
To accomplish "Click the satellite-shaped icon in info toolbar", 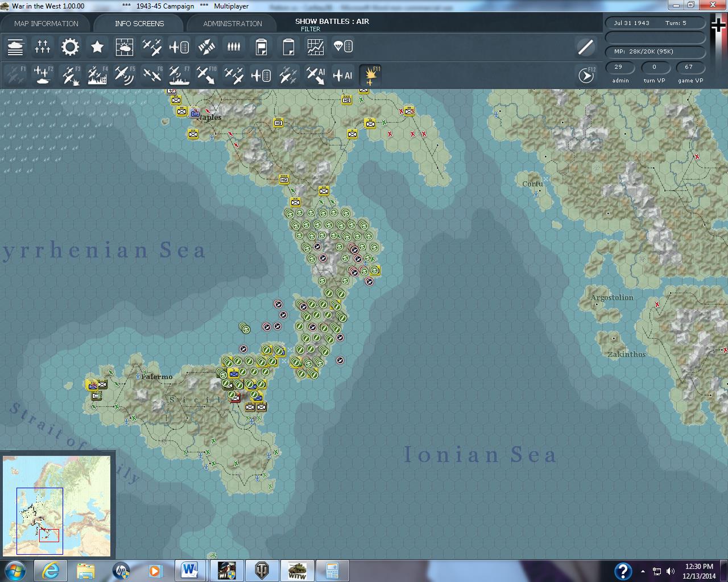I will (x=206, y=47).
